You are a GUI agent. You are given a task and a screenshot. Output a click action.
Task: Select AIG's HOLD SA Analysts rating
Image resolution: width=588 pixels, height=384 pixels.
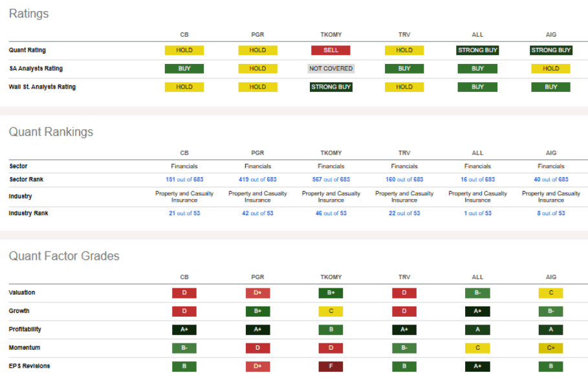click(551, 69)
